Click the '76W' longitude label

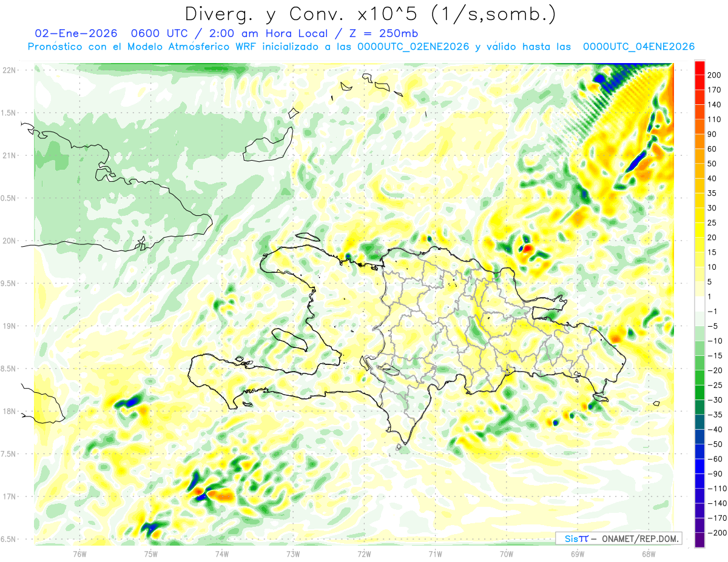coord(79,554)
